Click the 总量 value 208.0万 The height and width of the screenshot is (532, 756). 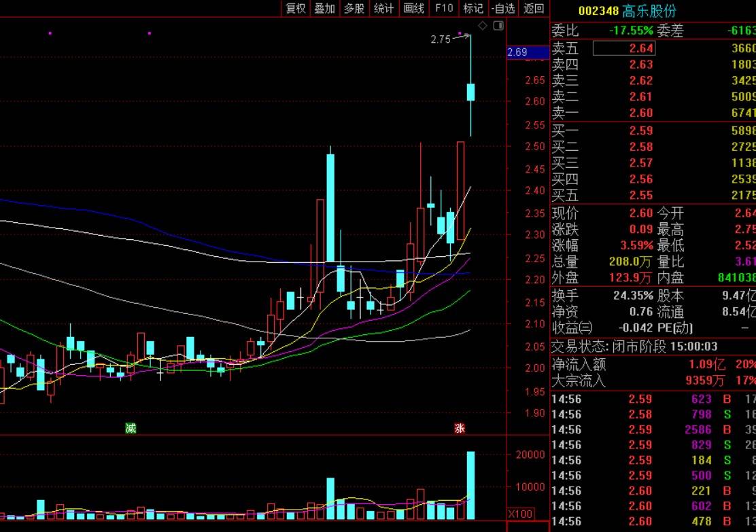(630, 262)
